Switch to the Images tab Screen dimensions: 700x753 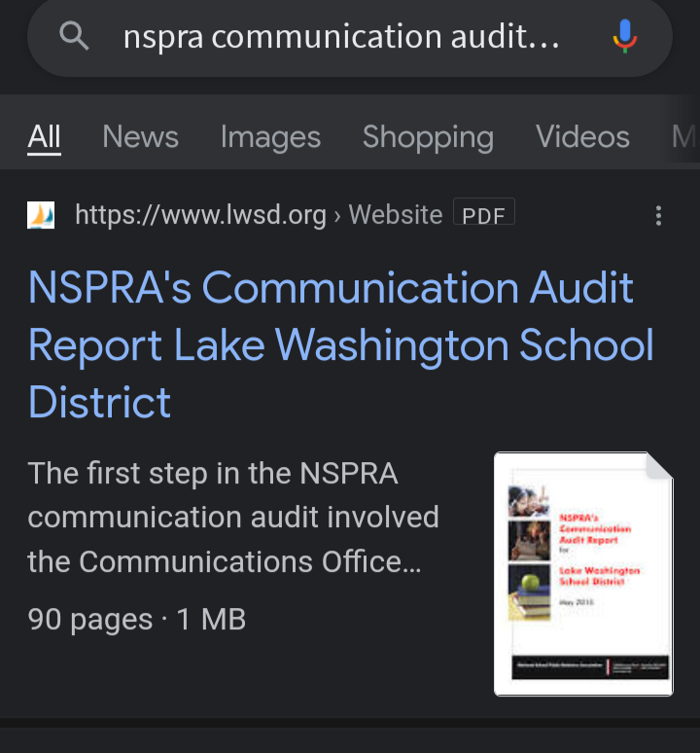[270, 137]
